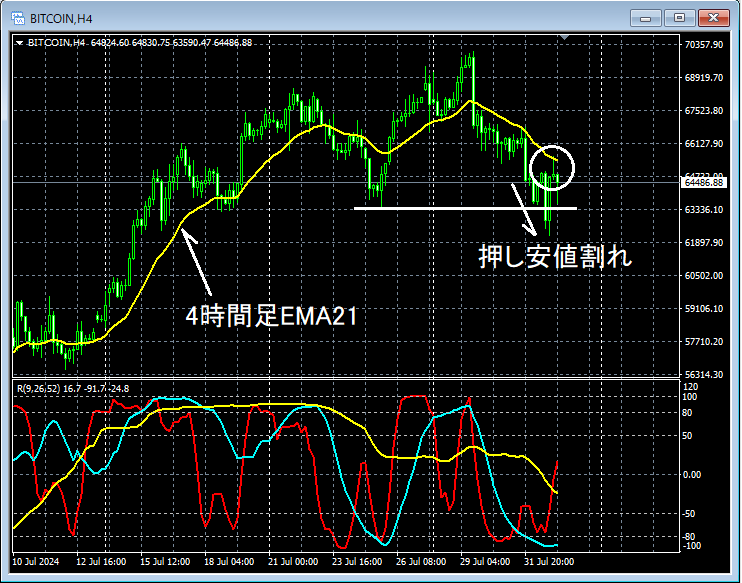This screenshot has height=583, width=742.
Task: Click price axis value 59106.10
Action: pyautogui.click(x=704, y=309)
